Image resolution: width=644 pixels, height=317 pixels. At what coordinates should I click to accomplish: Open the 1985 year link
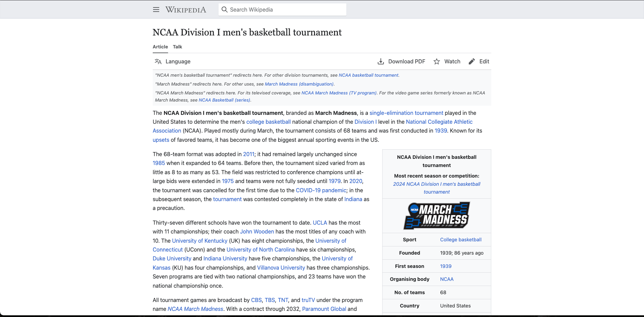[x=159, y=163]
